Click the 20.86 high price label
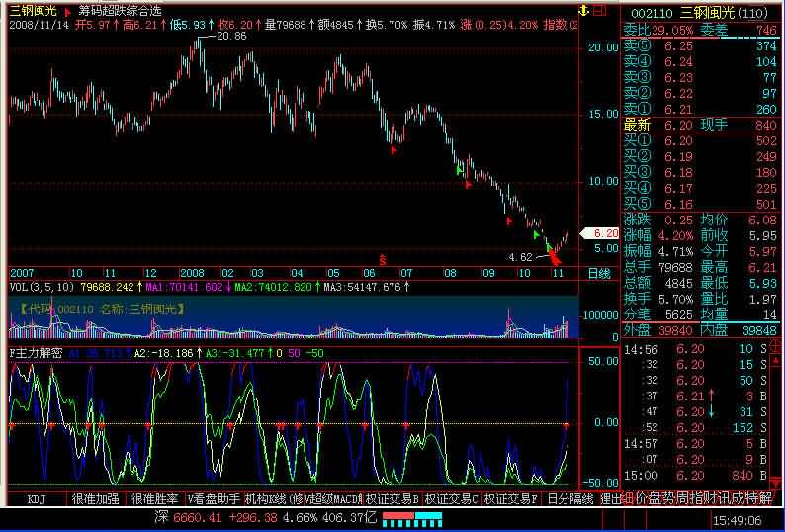The image size is (785, 532). 230,36
